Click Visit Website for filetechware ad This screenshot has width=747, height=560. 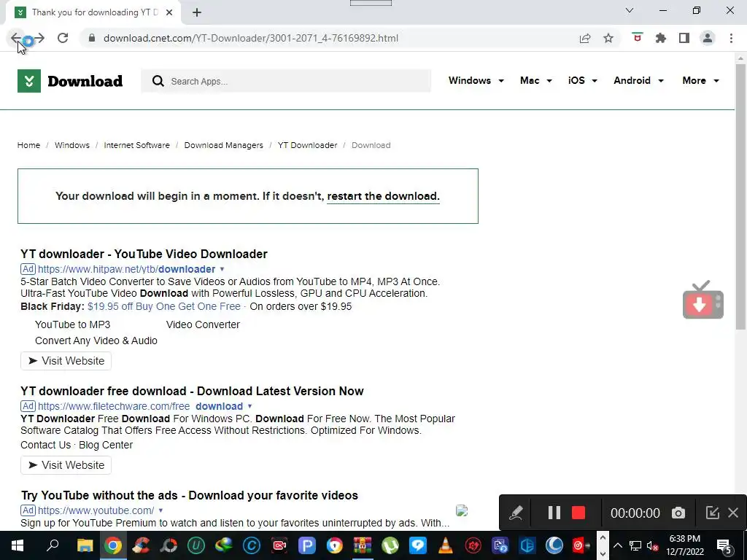point(66,465)
